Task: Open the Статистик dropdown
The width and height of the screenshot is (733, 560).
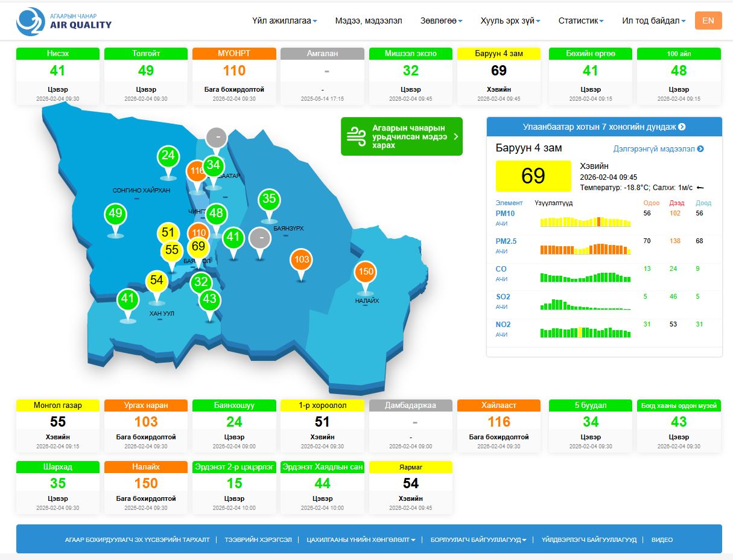Action: pos(581,21)
